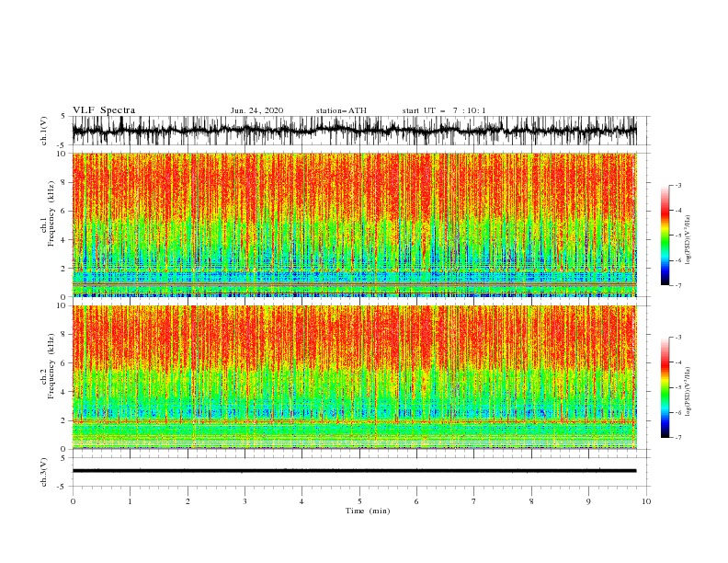The image size is (728, 563).
Task: Click the lower colorbar log(PSD) label
Action: point(688,392)
